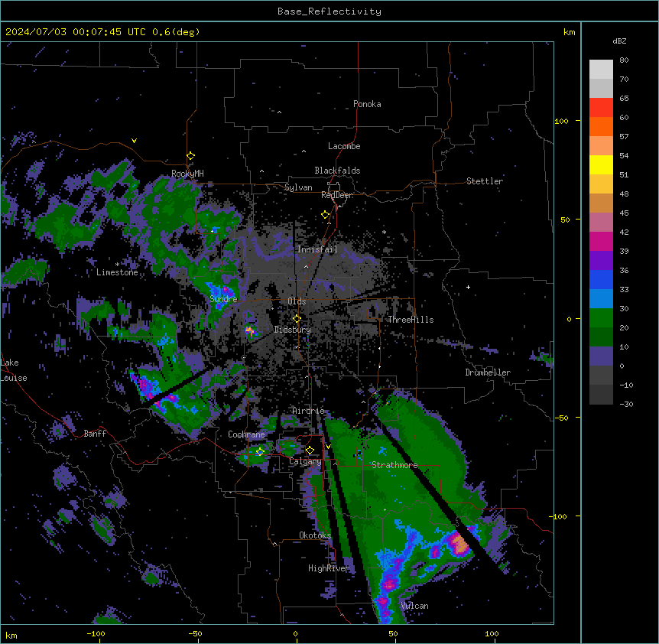Click the gold 48–51 dBZ legend swatch

[x=601, y=184]
